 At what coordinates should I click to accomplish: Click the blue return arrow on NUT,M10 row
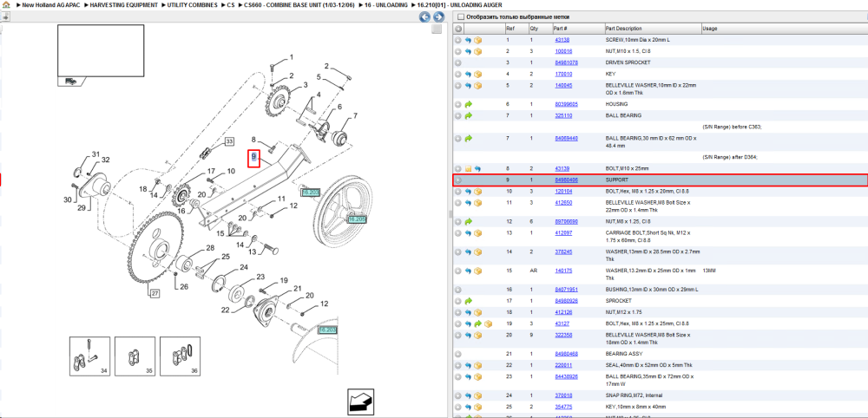coord(468,51)
